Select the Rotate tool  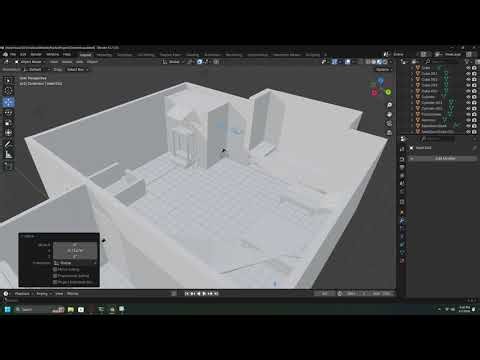9,112
